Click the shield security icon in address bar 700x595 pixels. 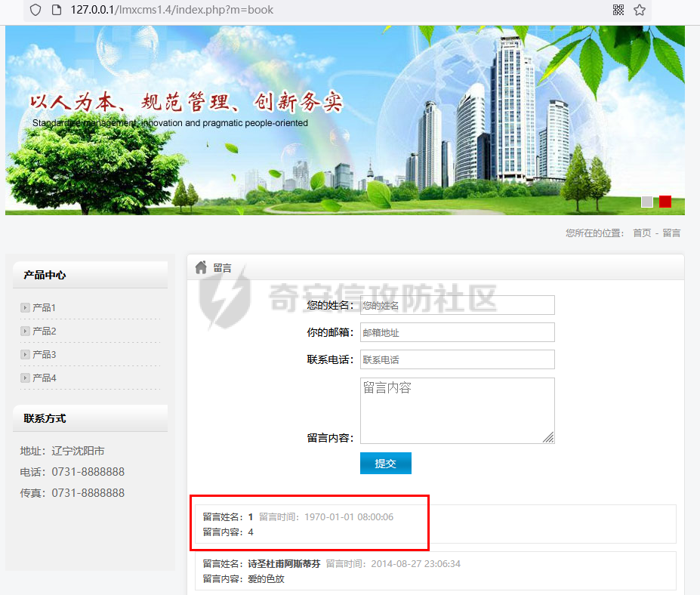click(35, 10)
